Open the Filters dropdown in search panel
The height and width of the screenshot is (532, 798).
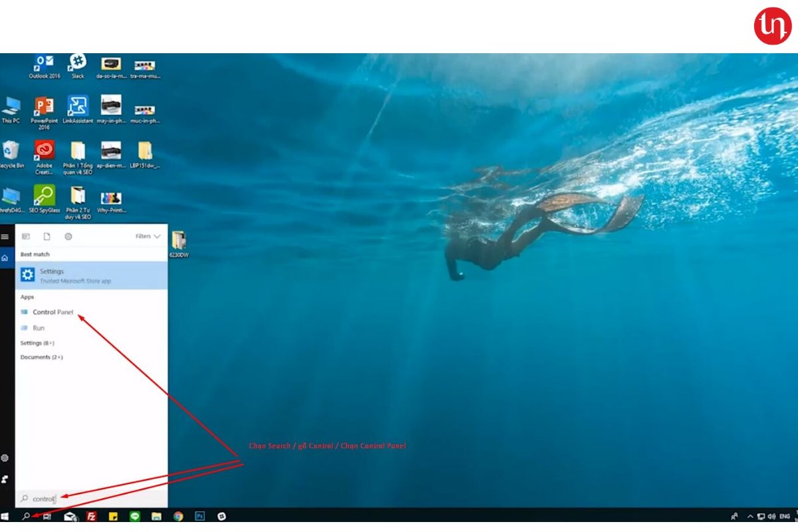coord(148,236)
